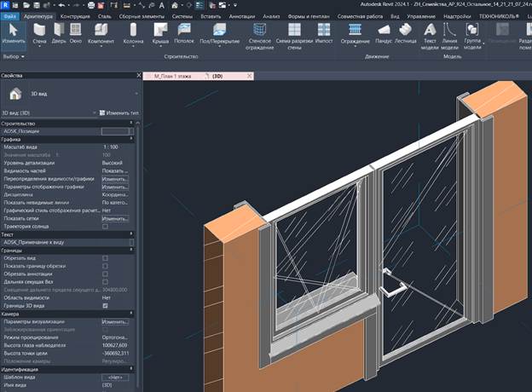Choose the Колонна (Column) tool
The height and width of the screenshot is (392, 532).
pos(133,34)
